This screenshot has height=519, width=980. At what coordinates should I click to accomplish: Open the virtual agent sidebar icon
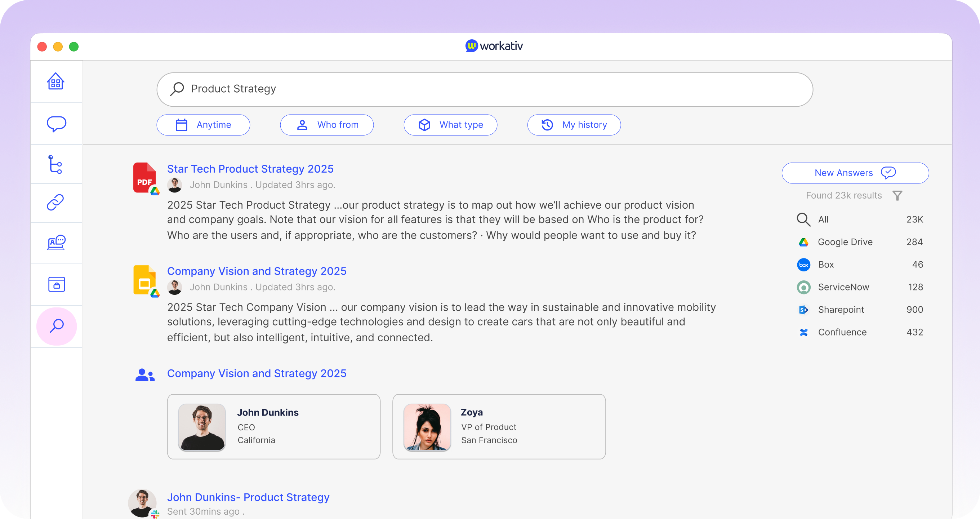[x=56, y=243]
